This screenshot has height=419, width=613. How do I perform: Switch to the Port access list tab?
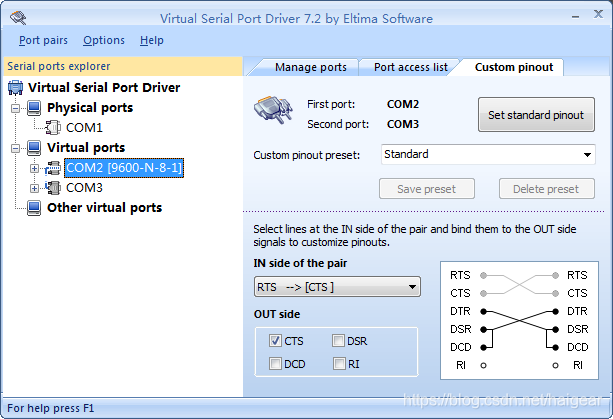(x=410, y=67)
